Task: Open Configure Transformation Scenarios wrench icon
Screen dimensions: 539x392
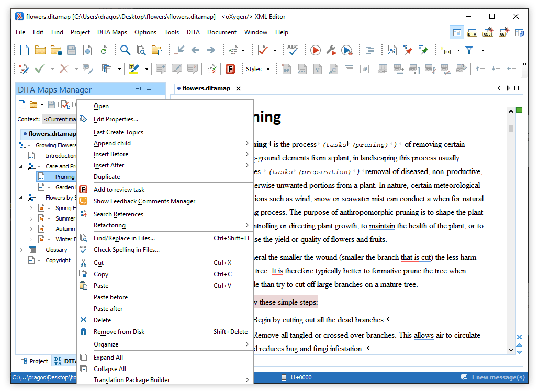Action: click(x=331, y=51)
